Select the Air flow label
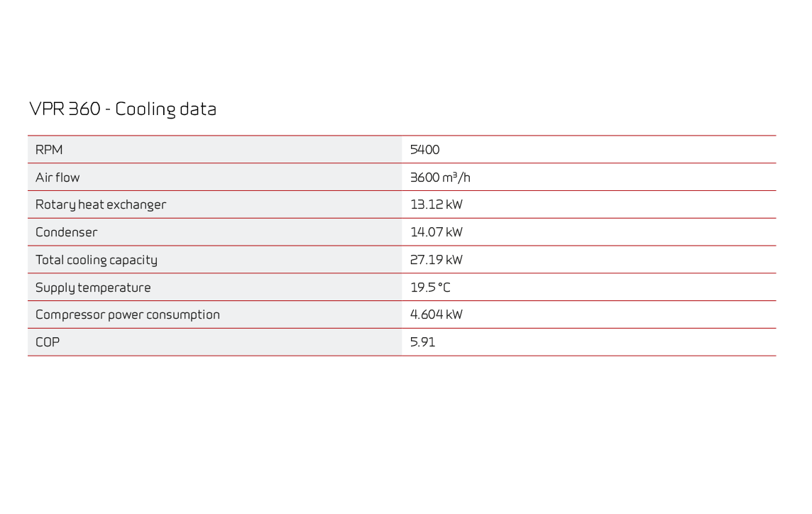 tap(57, 177)
